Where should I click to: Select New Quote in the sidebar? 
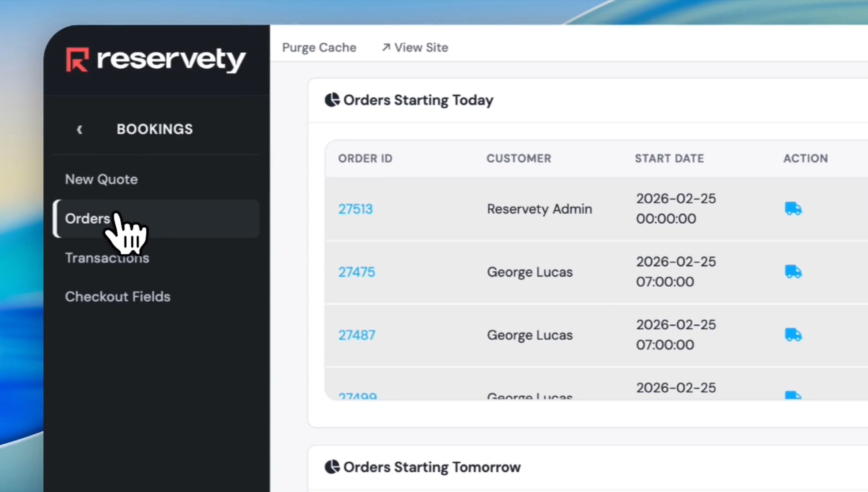(101, 179)
